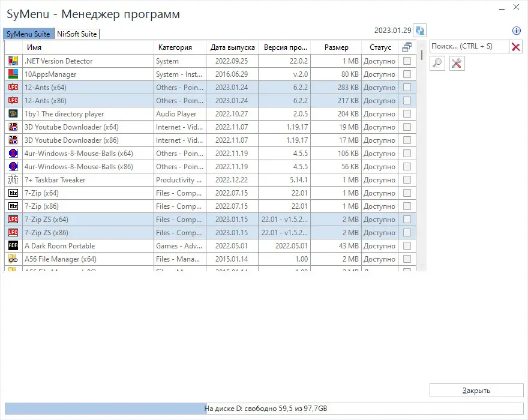The width and height of the screenshot is (528, 420).
Task: Tick checkbox for 1by1 The directory player
Action: pyautogui.click(x=407, y=114)
